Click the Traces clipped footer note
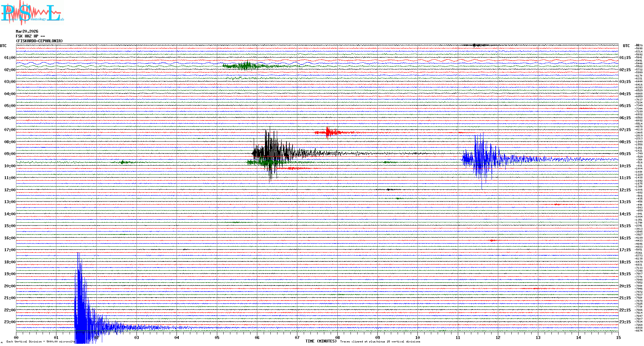This screenshot has height=346, width=644. click(380, 342)
